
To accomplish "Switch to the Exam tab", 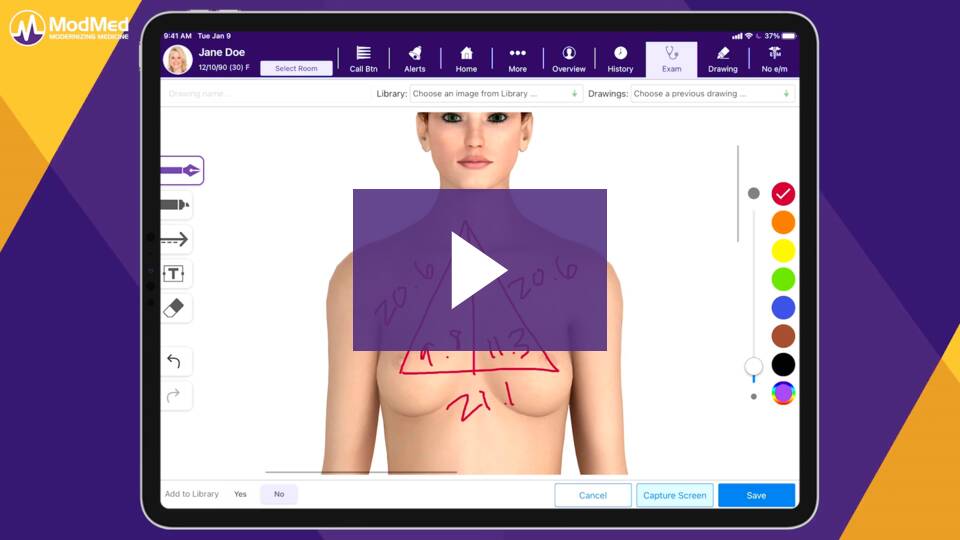I will (672, 59).
